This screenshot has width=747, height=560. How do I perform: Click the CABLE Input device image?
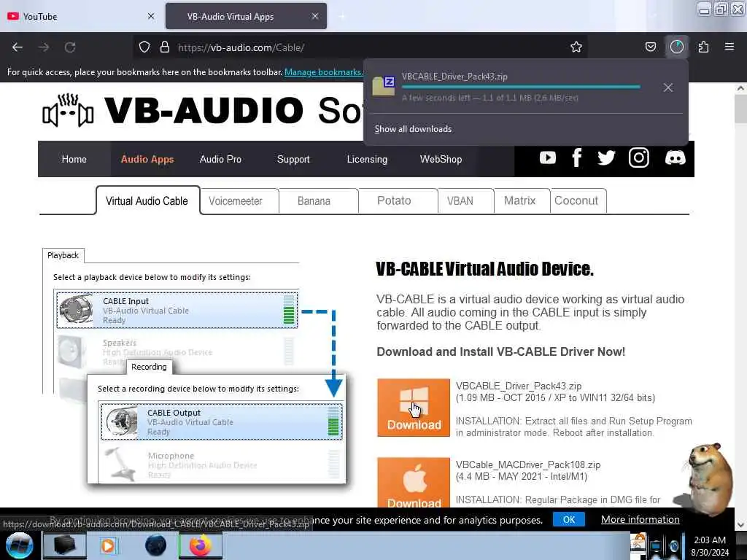[x=76, y=310]
